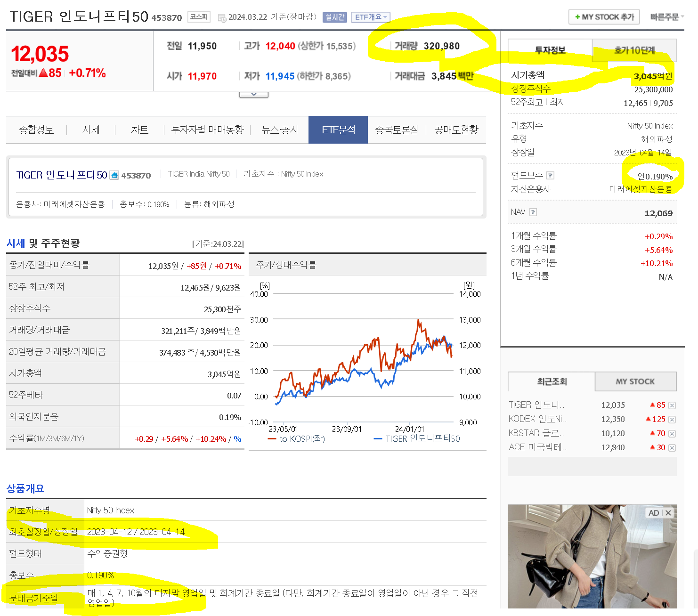The image size is (698, 616).
Task: Open the 빠른주문 dropdown
Action: coord(667,17)
